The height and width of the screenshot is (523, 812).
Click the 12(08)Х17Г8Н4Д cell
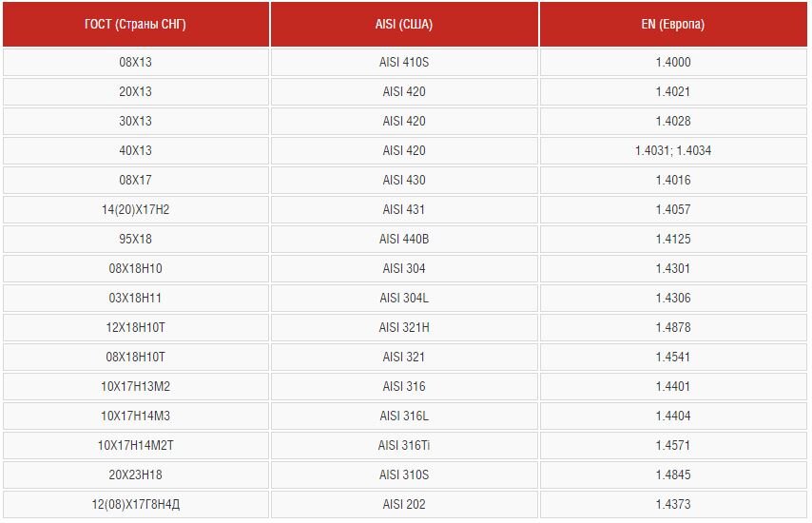click(136, 505)
